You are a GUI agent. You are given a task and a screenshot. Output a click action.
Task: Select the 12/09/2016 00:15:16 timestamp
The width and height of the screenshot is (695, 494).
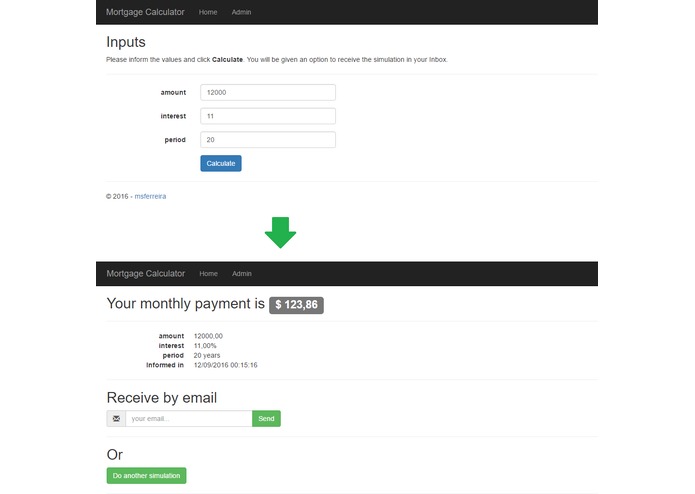pyautogui.click(x=225, y=365)
